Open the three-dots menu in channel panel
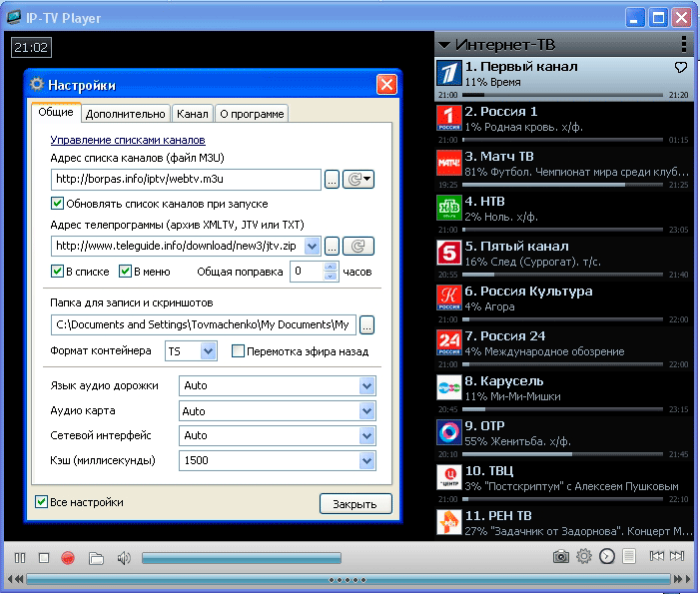Image resolution: width=700 pixels, height=594 pixels. point(684,44)
